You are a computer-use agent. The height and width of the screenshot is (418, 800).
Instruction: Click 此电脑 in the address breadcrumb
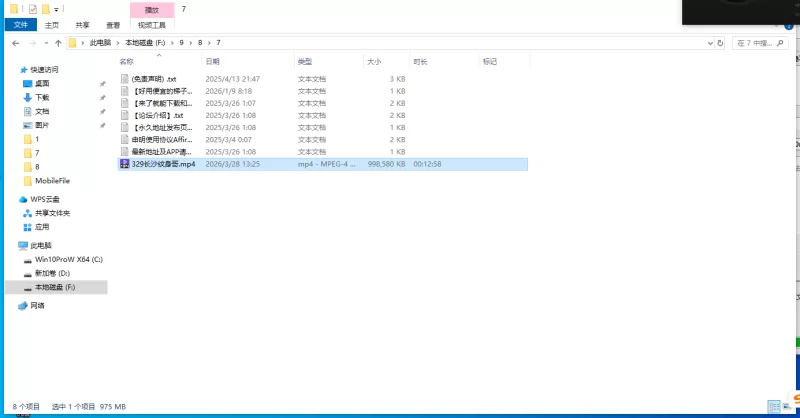click(x=101, y=43)
